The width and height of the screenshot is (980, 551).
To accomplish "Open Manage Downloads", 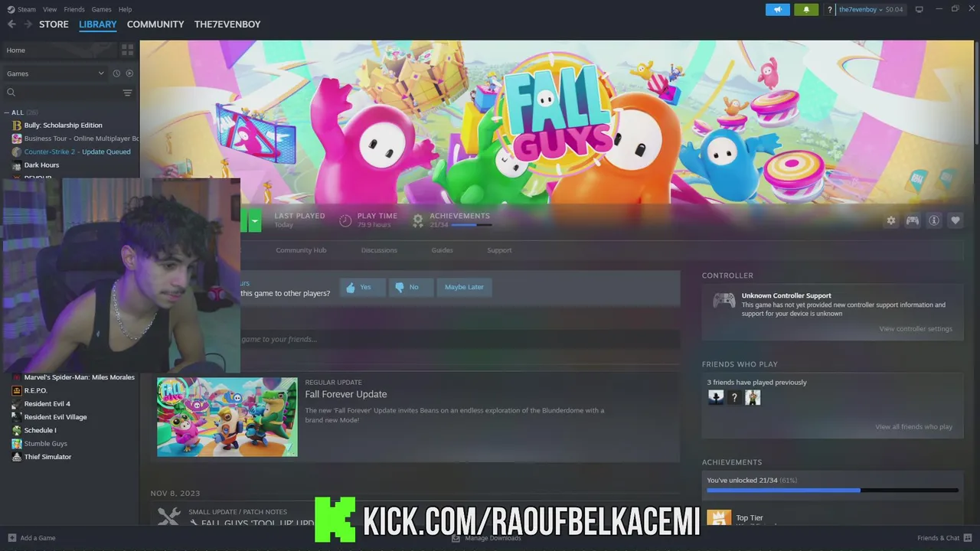I will point(487,538).
